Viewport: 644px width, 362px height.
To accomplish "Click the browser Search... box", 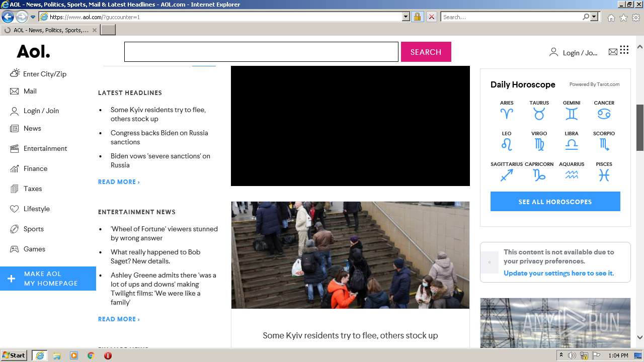I will pos(512,17).
